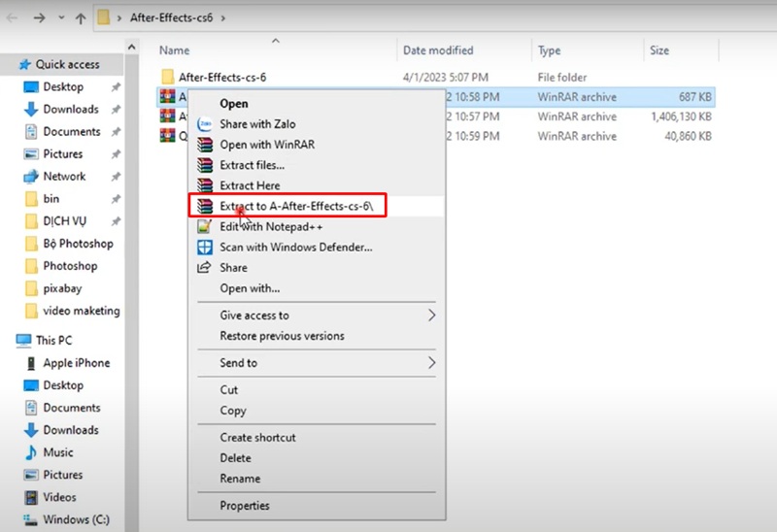Expand the chevron after After-Effects-cs6 breadcrumb
Viewport: 777px width, 532px height.
223,18
